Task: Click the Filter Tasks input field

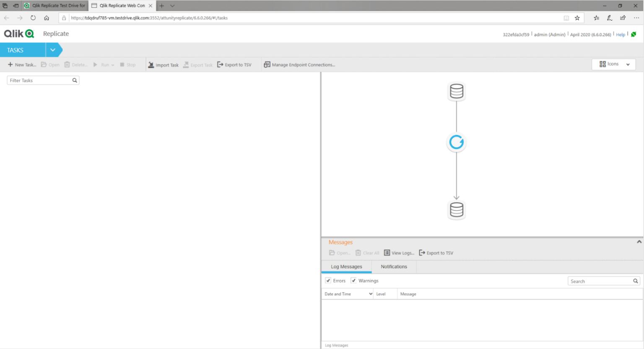Action: click(x=40, y=80)
